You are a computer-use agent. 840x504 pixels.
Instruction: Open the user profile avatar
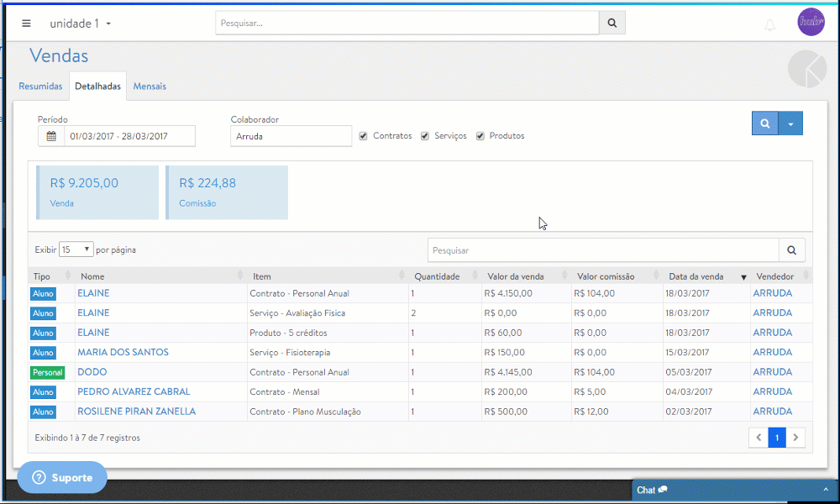tap(811, 22)
